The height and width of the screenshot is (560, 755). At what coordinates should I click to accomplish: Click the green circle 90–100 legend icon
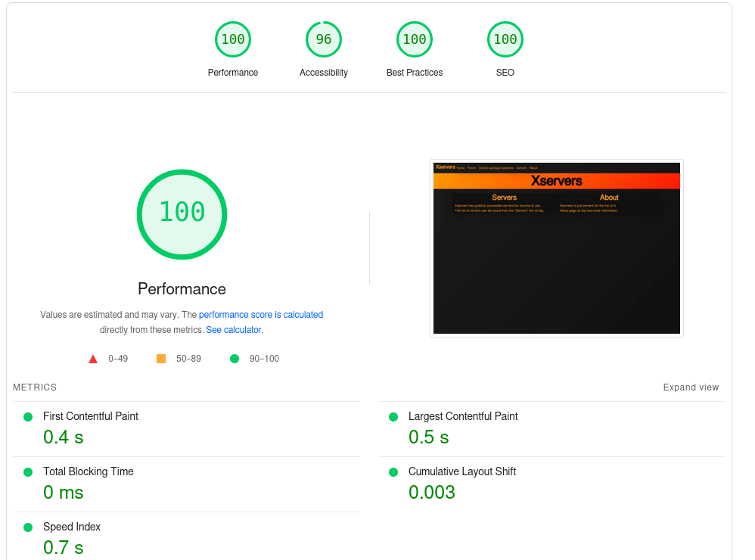(235, 359)
